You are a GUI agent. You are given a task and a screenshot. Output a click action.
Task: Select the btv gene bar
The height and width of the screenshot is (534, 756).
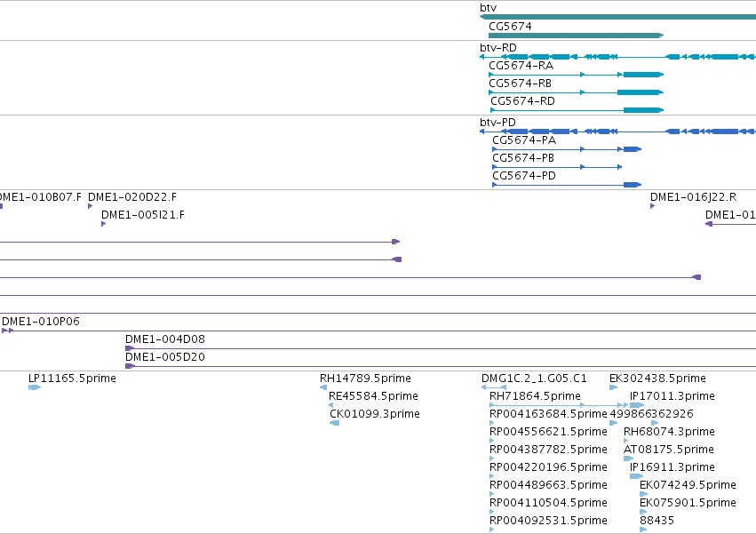617,17
